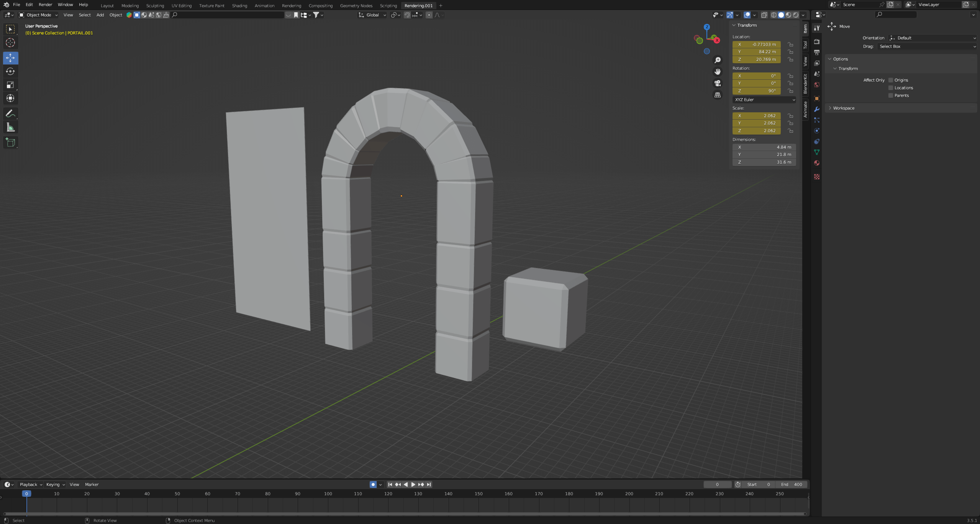Toggle the Affect Only Parents checkbox
The image size is (980, 524).
[x=891, y=95]
